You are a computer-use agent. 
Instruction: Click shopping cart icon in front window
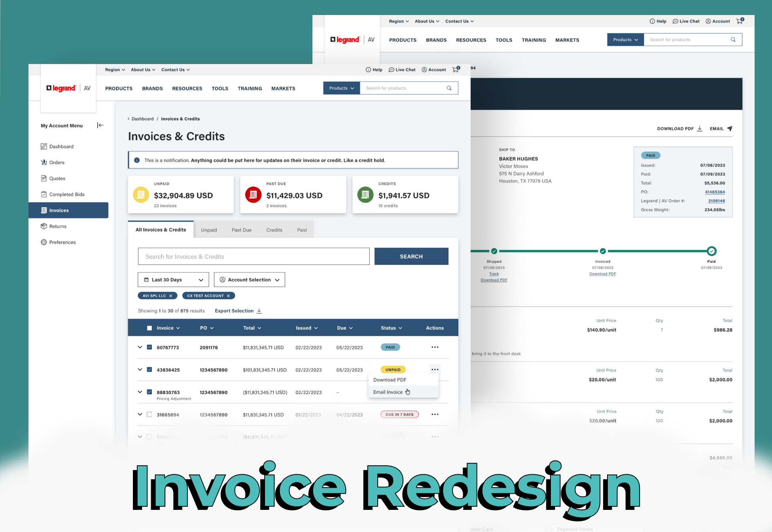click(x=456, y=69)
